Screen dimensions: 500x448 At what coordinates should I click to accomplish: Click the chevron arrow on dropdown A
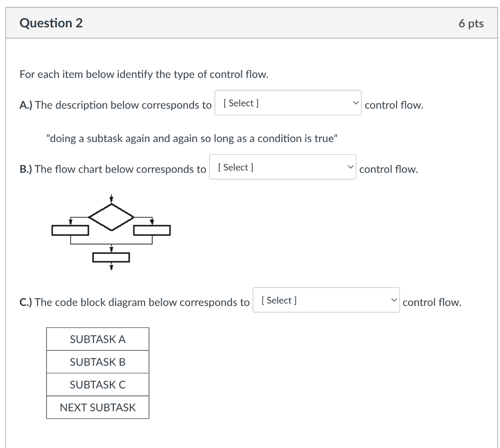(356, 103)
